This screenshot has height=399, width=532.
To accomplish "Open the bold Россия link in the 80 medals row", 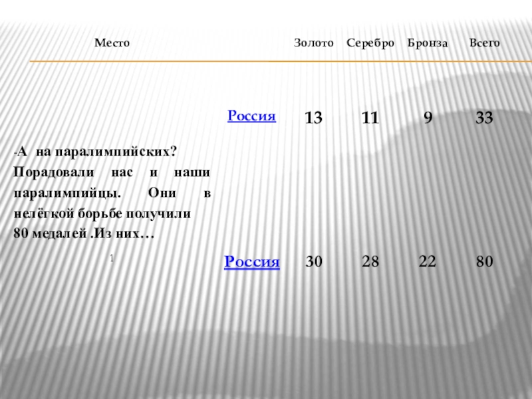I will point(252,261).
